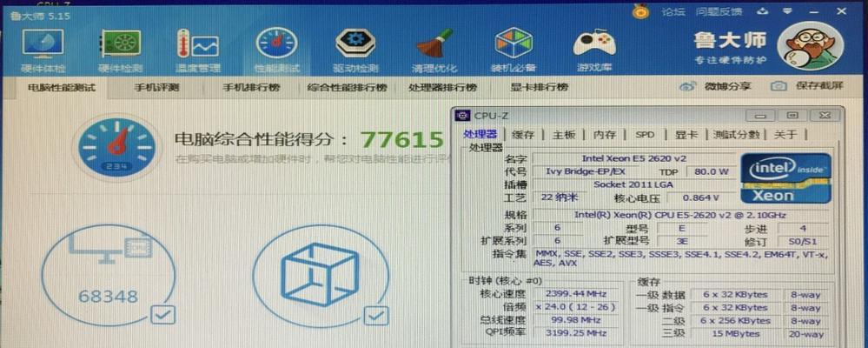Image resolution: width=868 pixels, height=348 pixels.
Task: Open the main menu dropdown arrow in title bar
Action: [x=787, y=10]
